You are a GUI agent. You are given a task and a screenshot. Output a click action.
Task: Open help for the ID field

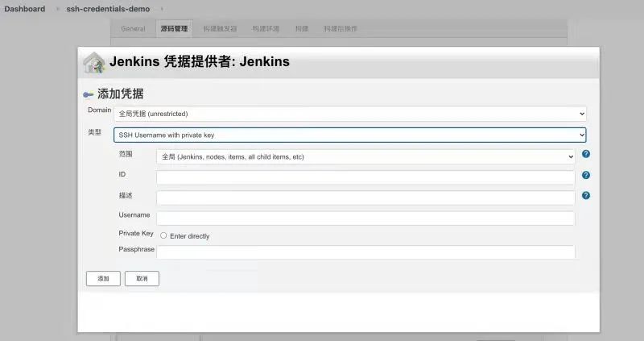coord(586,175)
